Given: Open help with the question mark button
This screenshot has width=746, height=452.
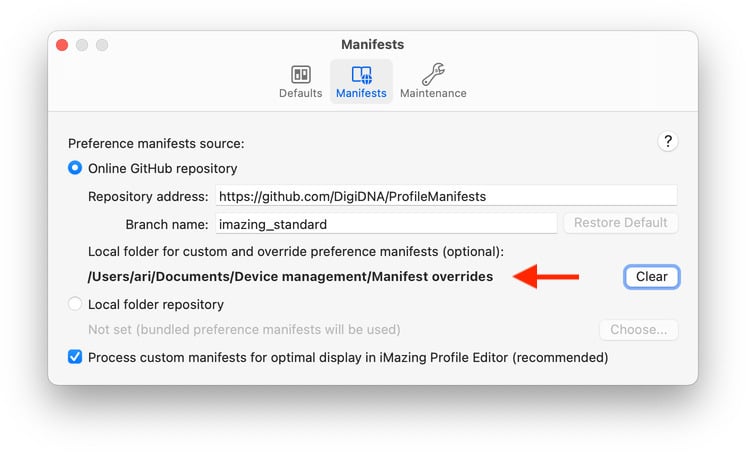Looking at the screenshot, I should click(668, 142).
